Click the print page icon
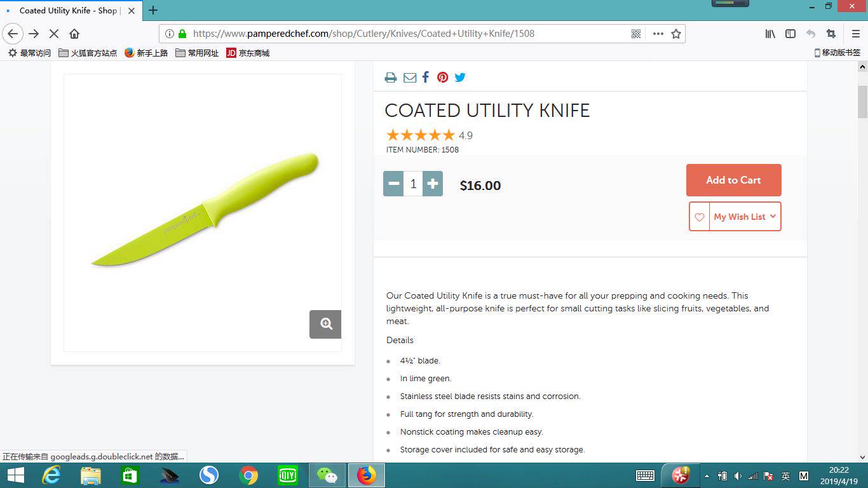The image size is (868, 488). (x=391, y=78)
